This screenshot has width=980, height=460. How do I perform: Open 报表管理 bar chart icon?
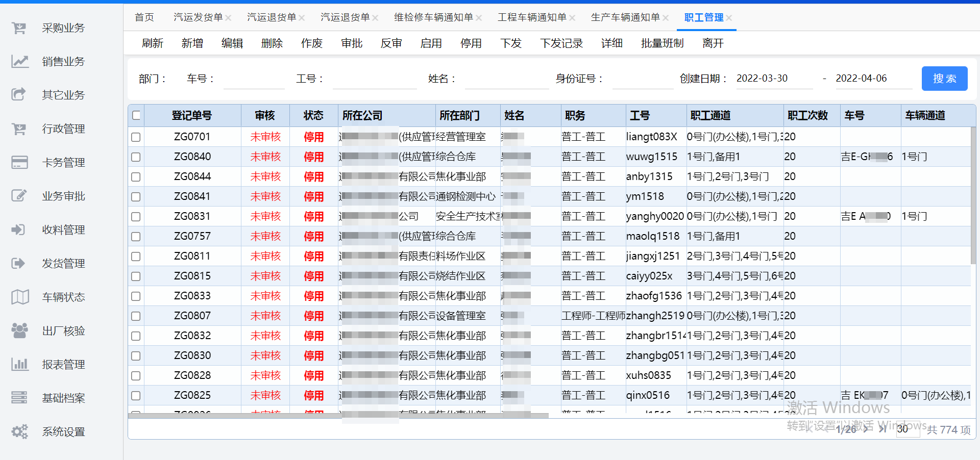19,364
